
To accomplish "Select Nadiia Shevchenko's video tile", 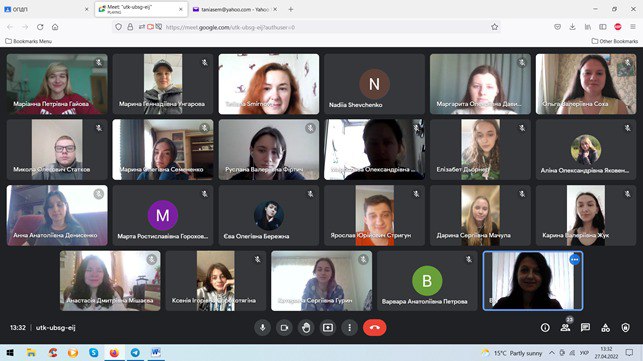I will [374, 84].
